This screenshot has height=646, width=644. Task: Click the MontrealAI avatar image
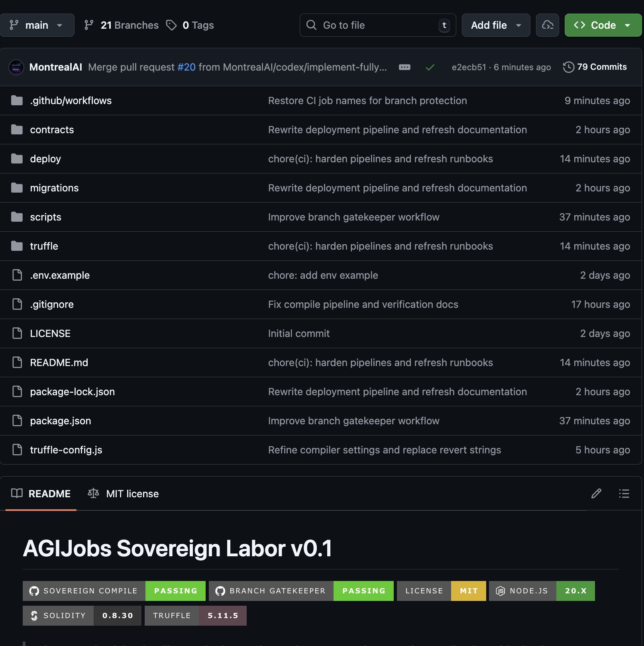click(16, 67)
